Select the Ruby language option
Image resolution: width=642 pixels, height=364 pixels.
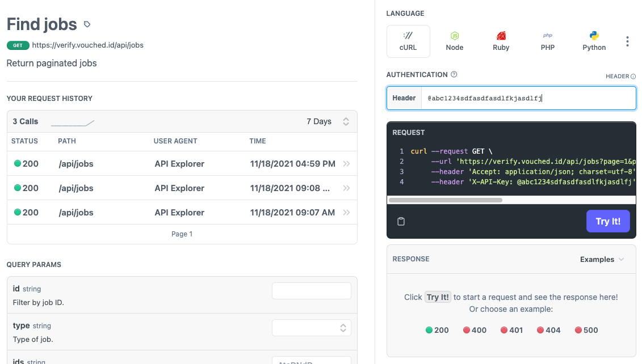[x=501, y=41]
